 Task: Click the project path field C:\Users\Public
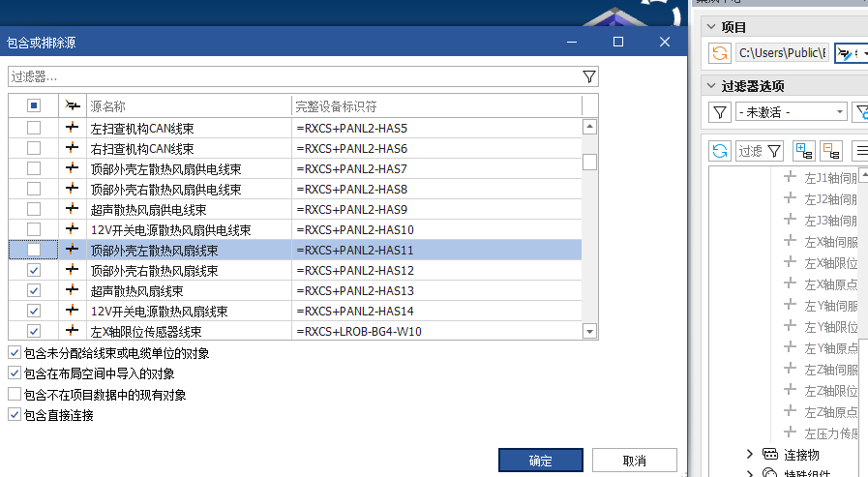tap(782, 53)
